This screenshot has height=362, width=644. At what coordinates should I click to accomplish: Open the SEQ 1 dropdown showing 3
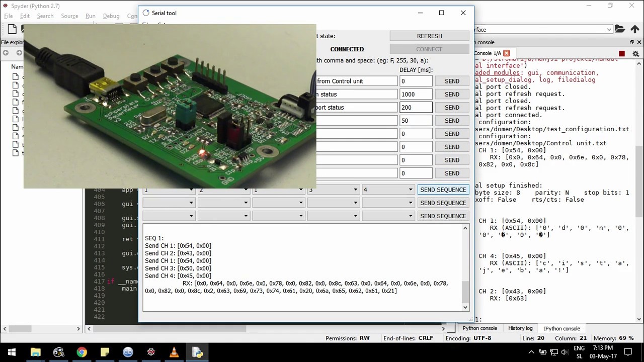[334, 190]
